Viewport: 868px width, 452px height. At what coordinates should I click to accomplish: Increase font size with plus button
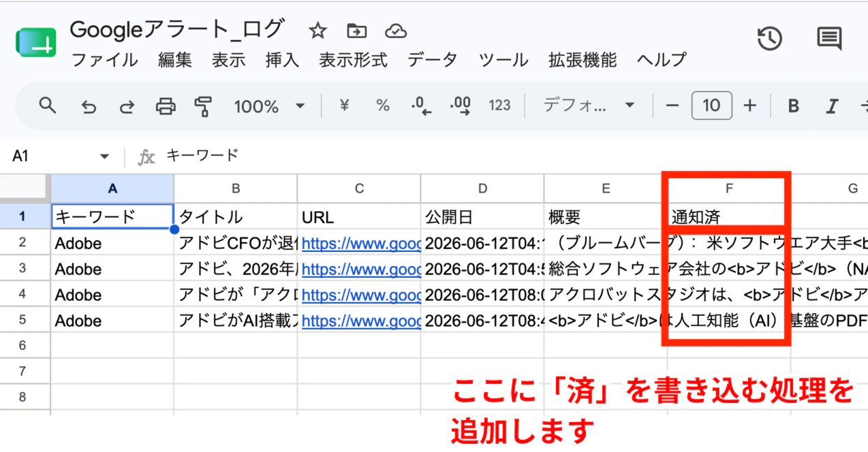[750, 105]
